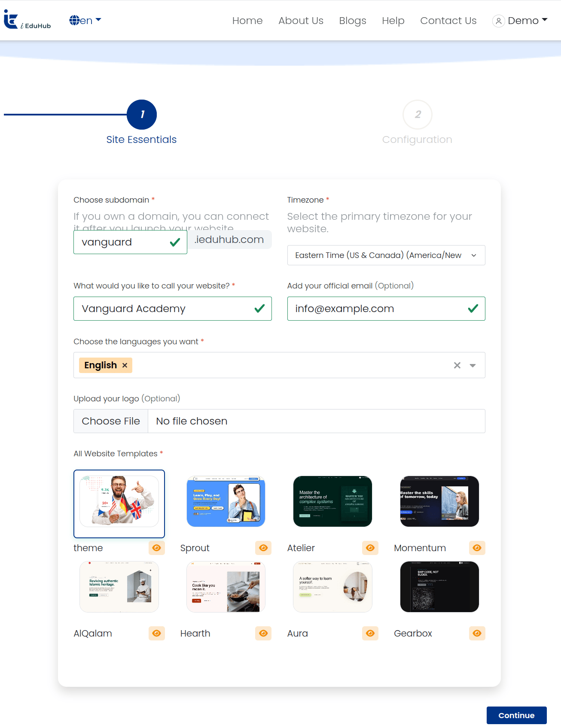Open the en language switcher

[85, 20]
